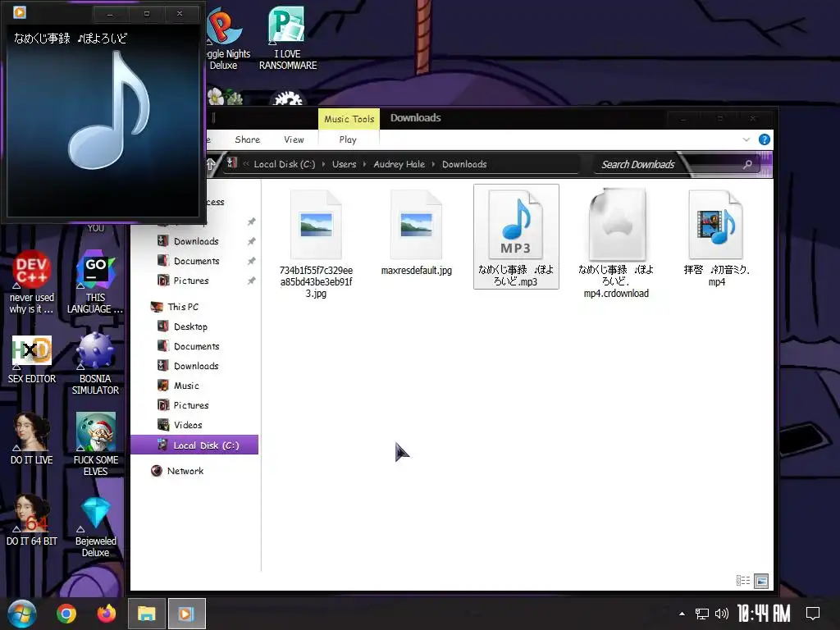The image size is (840, 630).
Task: Select Downloads under This PC
Action: (188, 366)
